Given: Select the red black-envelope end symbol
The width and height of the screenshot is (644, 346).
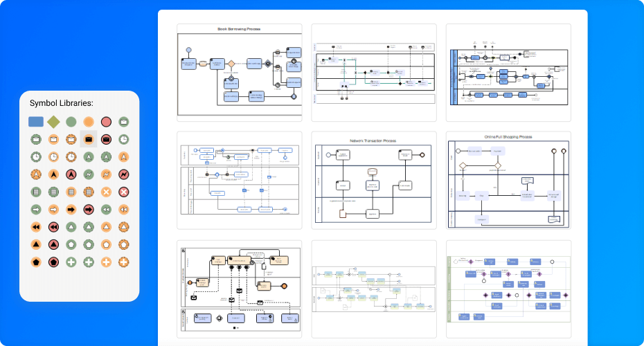Looking at the screenshot, I should click(x=106, y=140).
